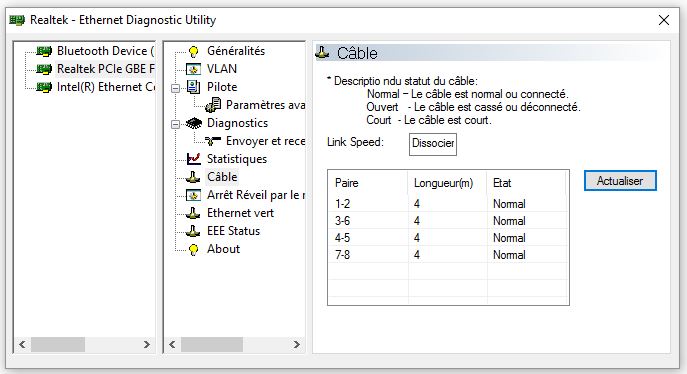Image resolution: width=687 pixels, height=374 pixels.
Task: Click the Diagnostics chip icon
Action: (x=194, y=123)
